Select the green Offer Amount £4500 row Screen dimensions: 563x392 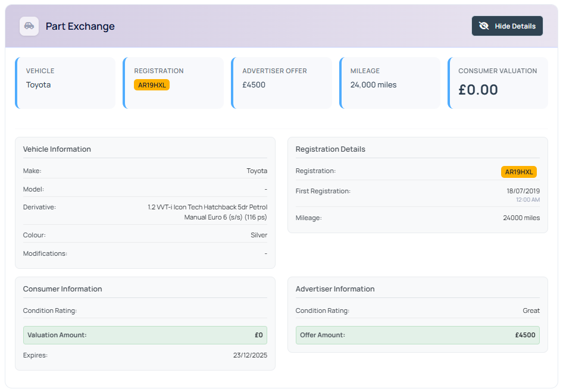pos(418,335)
